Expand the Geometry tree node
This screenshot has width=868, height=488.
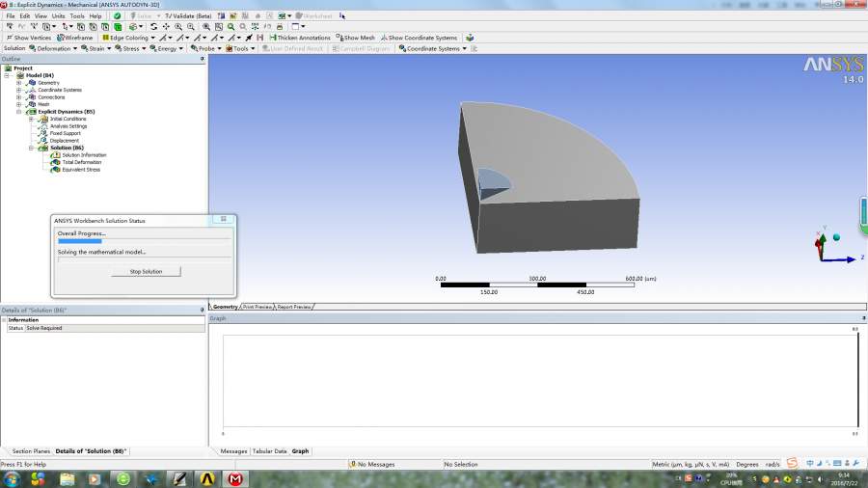18,83
